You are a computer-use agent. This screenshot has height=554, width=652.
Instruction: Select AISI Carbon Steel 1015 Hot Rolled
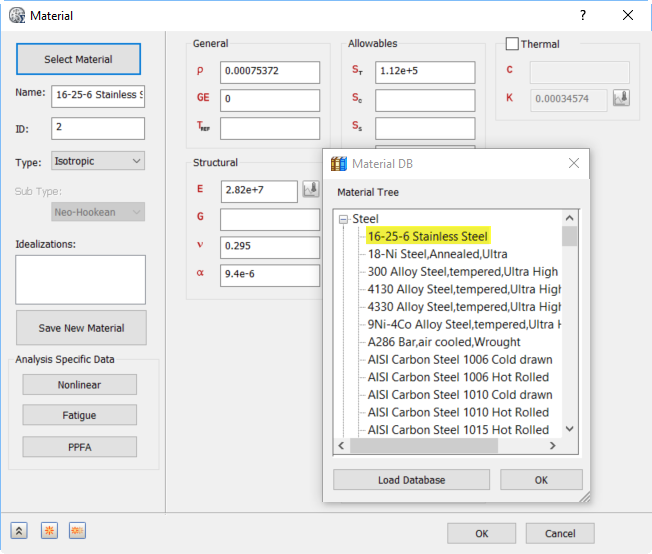pos(458,430)
